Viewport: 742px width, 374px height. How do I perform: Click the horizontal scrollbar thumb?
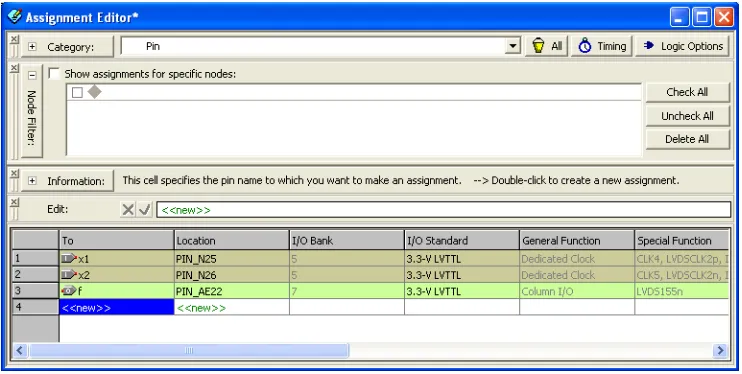tap(189, 350)
